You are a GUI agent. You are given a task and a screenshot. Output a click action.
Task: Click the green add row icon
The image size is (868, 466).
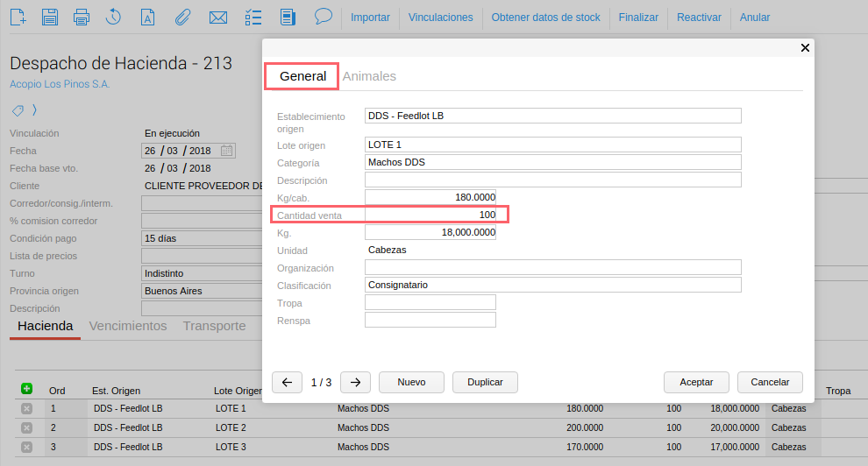coord(26,389)
